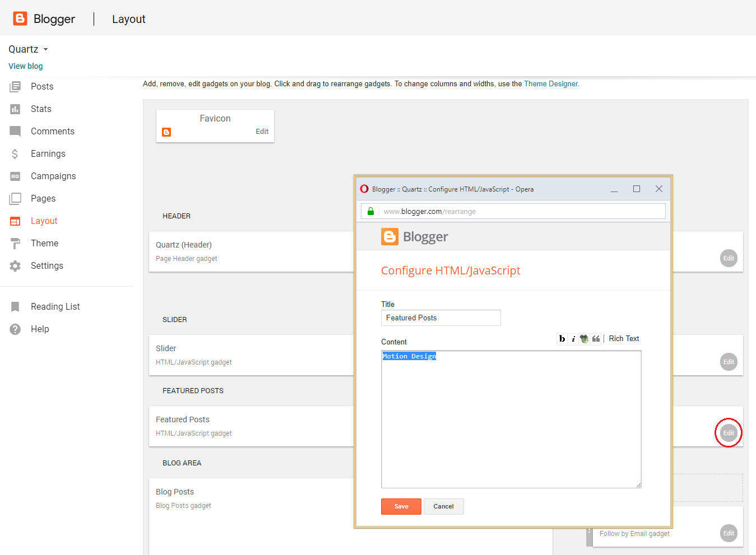Click the Help question mark icon
Image resolution: width=756 pixels, height=555 pixels.
pos(15,329)
